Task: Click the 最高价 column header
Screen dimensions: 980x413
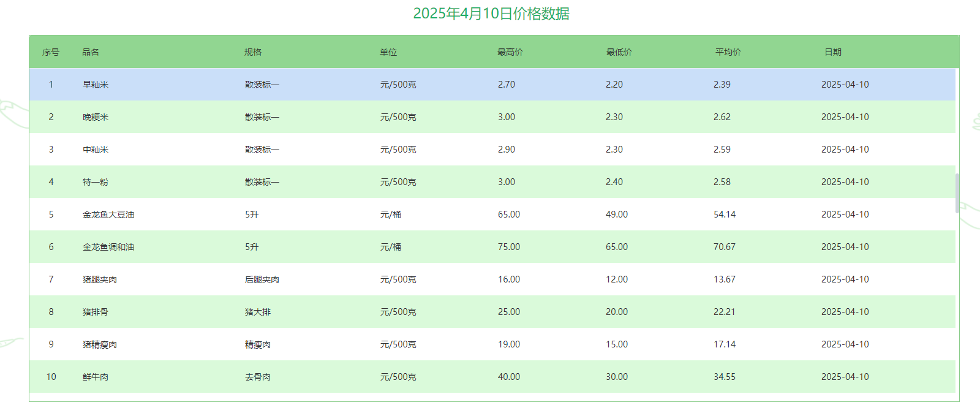Action: pos(510,52)
